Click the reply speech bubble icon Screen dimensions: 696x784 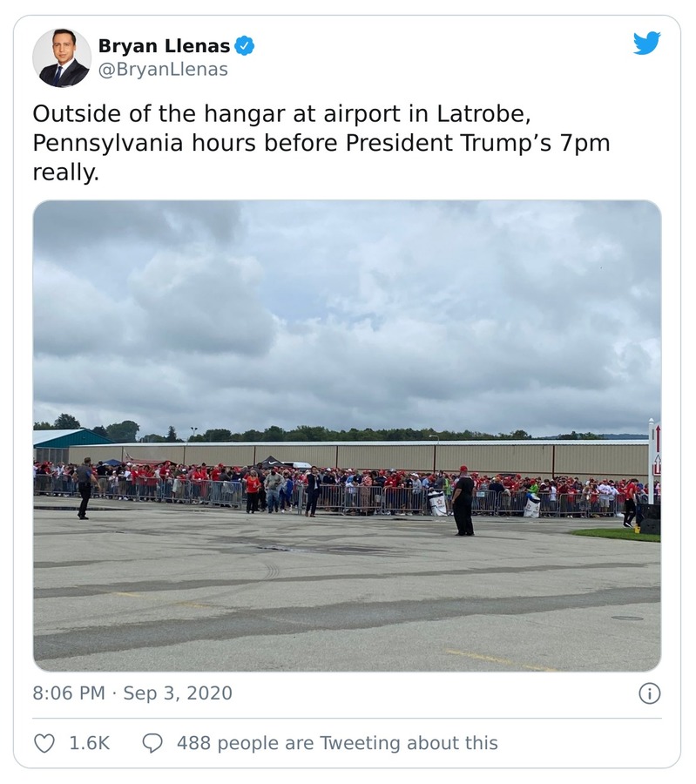(154, 743)
